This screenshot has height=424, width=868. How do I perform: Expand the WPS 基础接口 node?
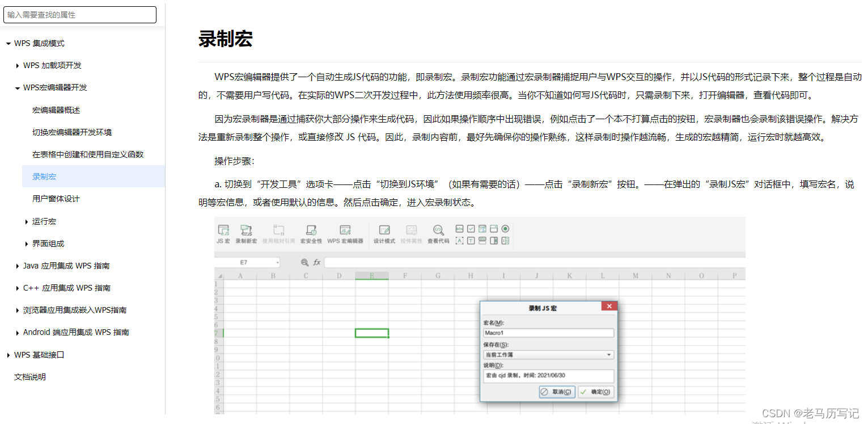click(x=9, y=355)
